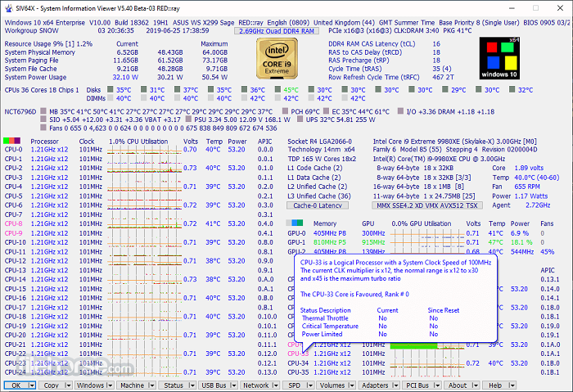
Task: Click the Agent 2.72GHz value
Action: click(538, 205)
